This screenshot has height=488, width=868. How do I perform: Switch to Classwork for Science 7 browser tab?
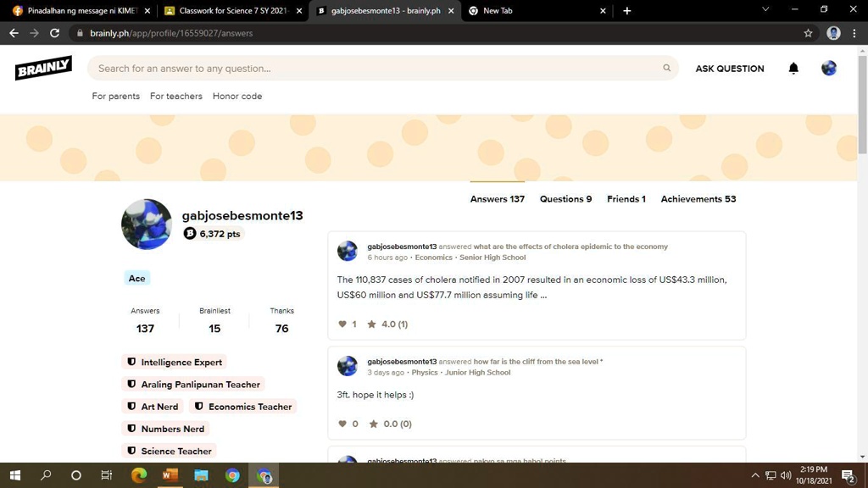click(x=234, y=10)
